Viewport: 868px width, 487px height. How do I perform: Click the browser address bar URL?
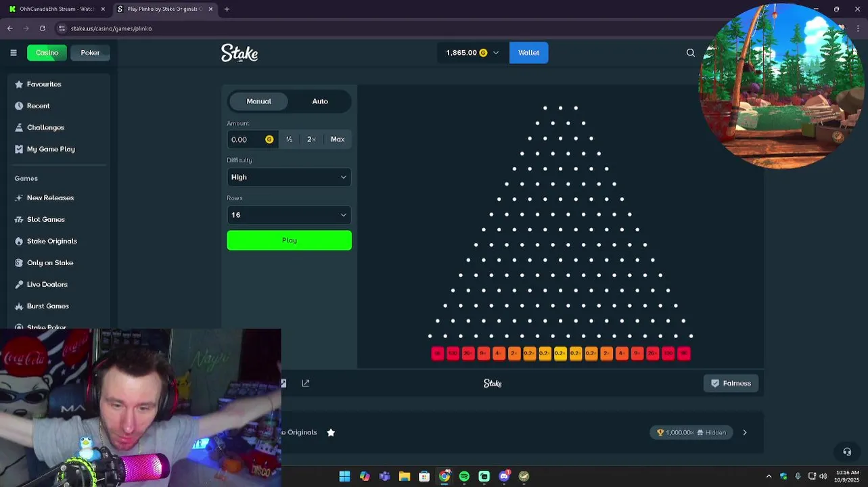(111, 28)
